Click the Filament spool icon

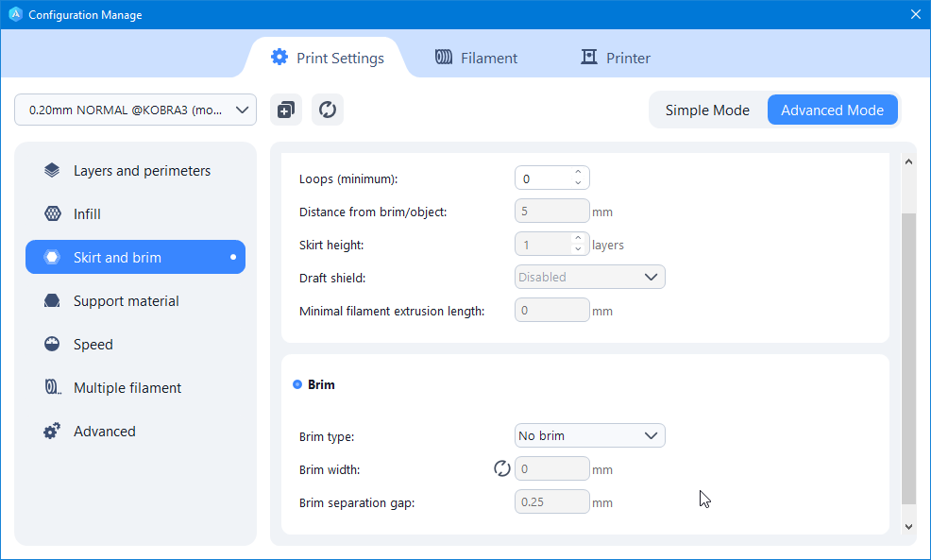tap(444, 57)
